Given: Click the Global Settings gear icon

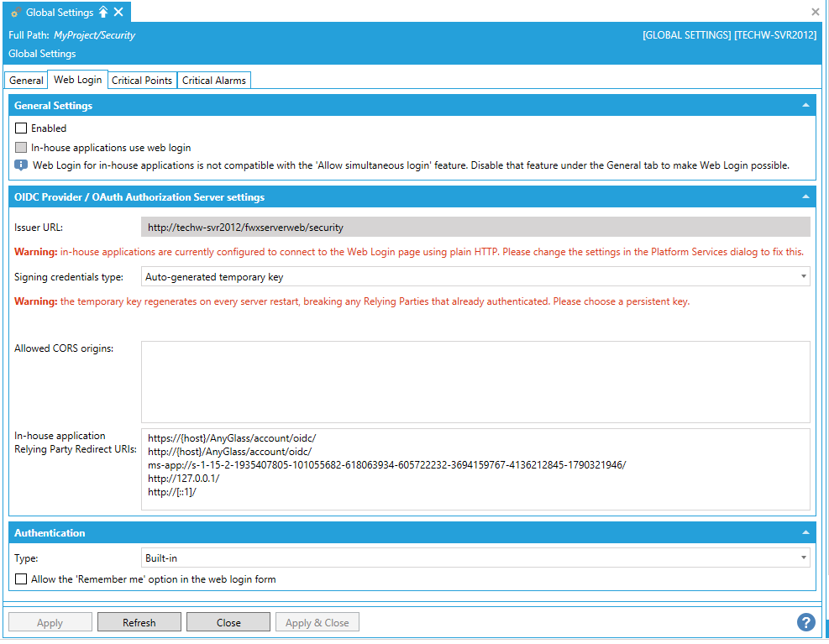Looking at the screenshot, I should 15,13.
